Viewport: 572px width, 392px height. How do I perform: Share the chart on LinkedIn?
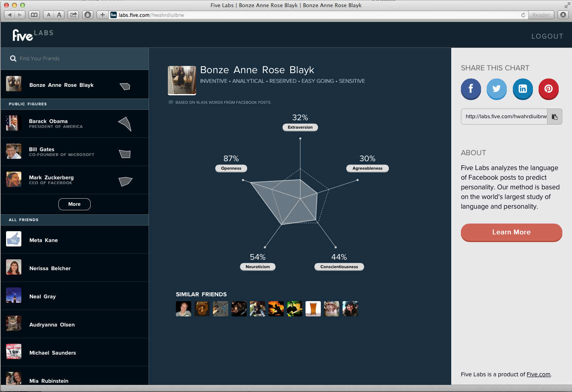522,89
